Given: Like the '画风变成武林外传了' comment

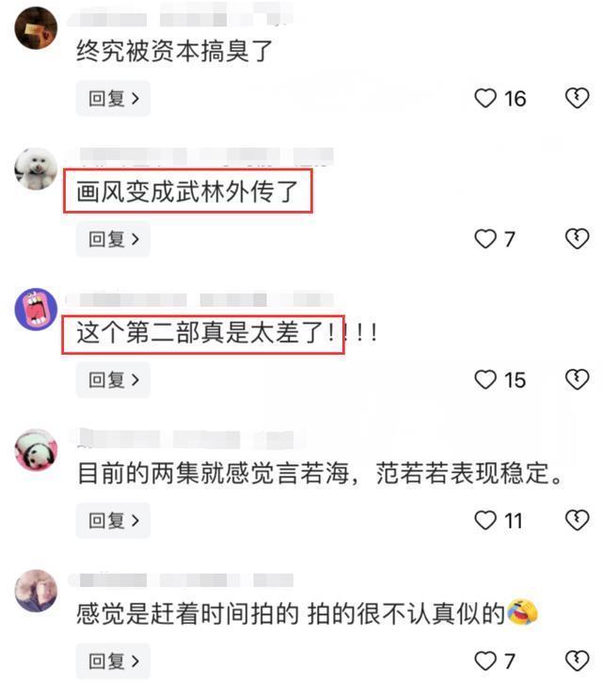Looking at the screenshot, I should point(485,239).
